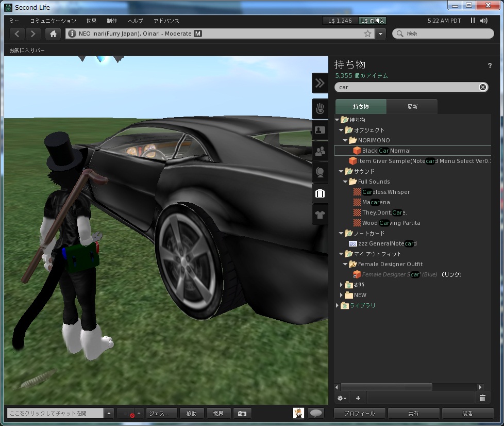Mute sound with the speaker icon
The width and height of the screenshot is (504, 426).
pyautogui.click(x=484, y=21)
